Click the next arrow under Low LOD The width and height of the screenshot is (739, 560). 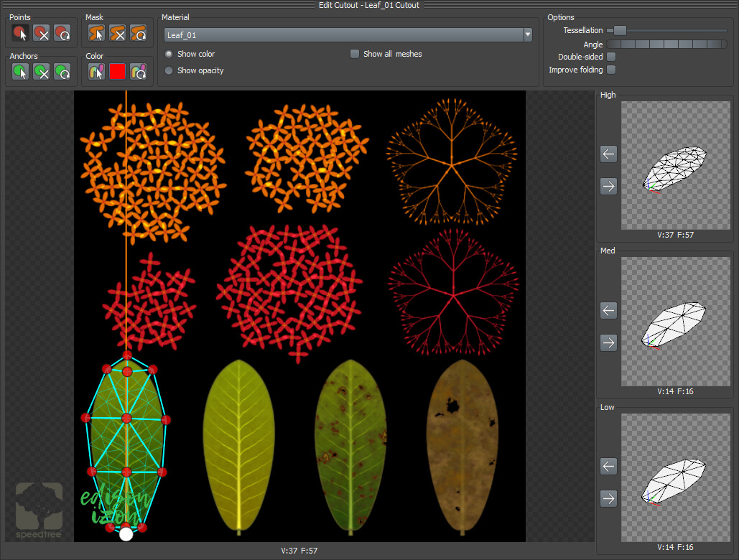(x=608, y=498)
